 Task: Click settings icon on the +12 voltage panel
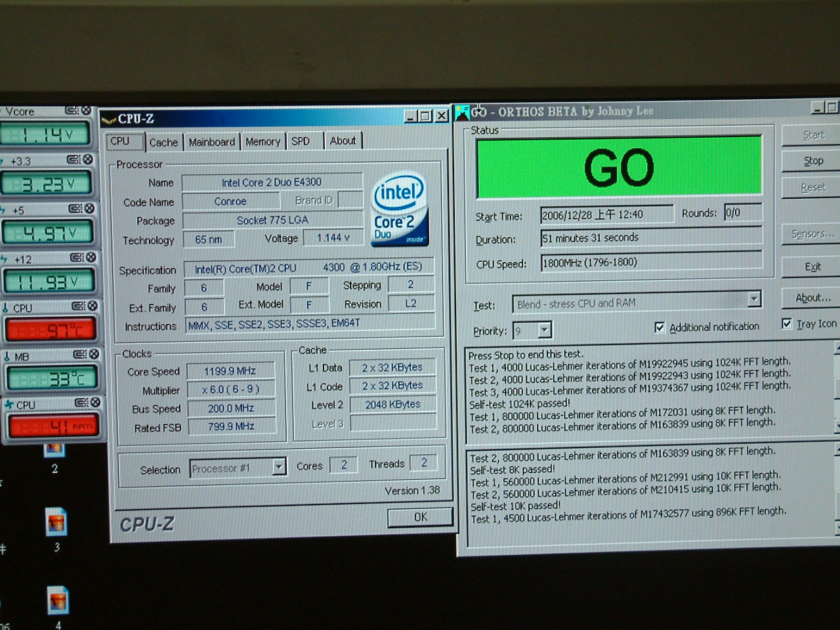click(77, 257)
